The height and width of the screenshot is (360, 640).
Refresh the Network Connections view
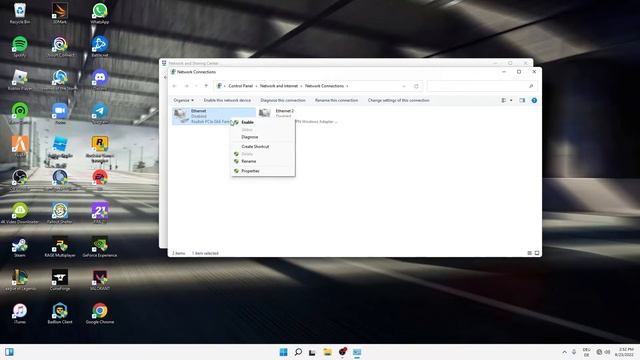pos(416,86)
